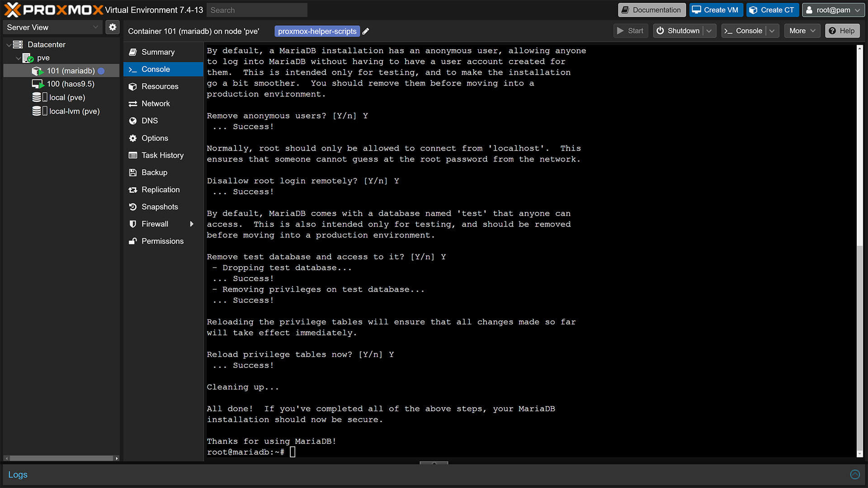Click Console menu item in sidebar

(156, 69)
